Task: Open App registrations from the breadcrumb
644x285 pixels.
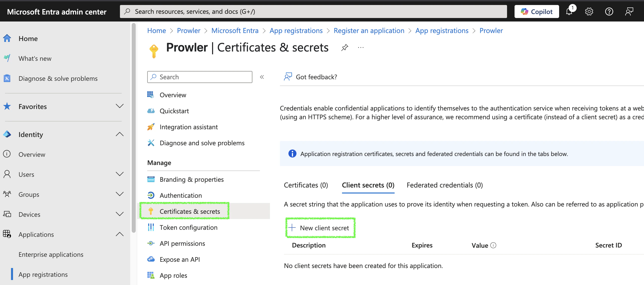Action: point(296,30)
